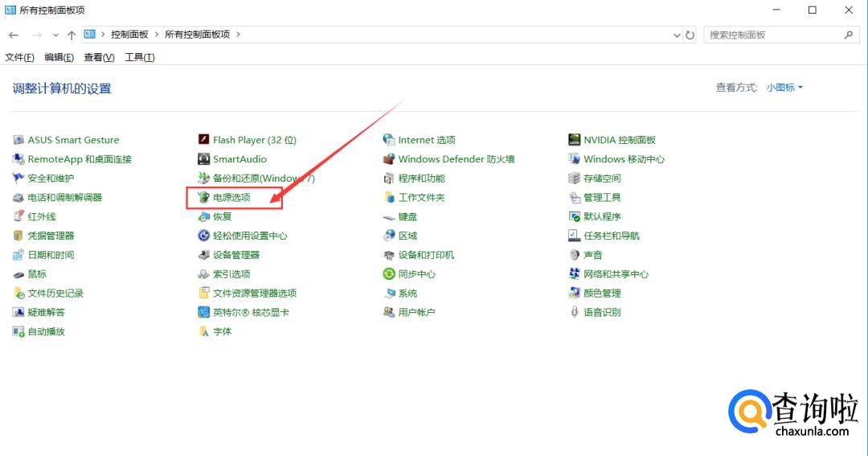This screenshot has height=456, width=868.
Task: Open the 电话和调制解调器 link
Action: 65,197
